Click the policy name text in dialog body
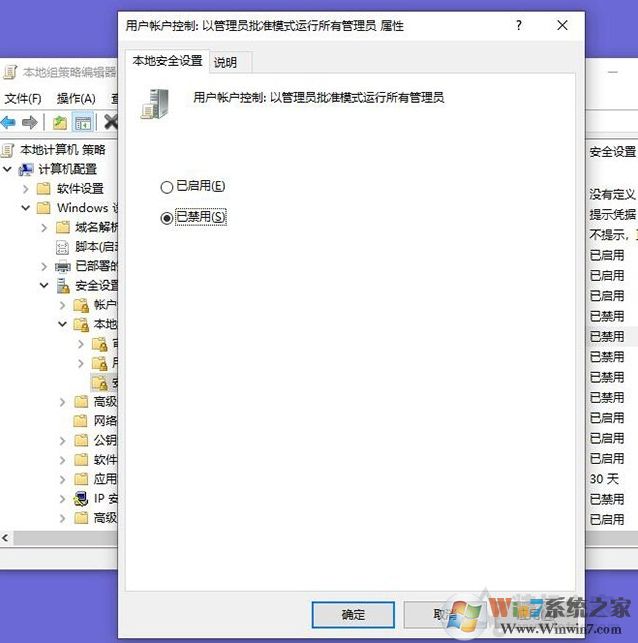The image size is (638, 643). coord(319,98)
